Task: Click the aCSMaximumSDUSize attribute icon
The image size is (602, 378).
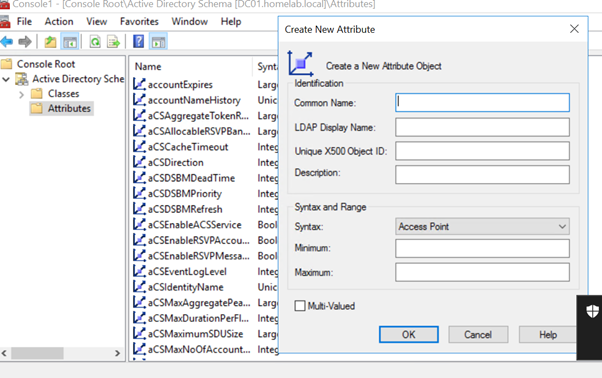Action: (139, 333)
